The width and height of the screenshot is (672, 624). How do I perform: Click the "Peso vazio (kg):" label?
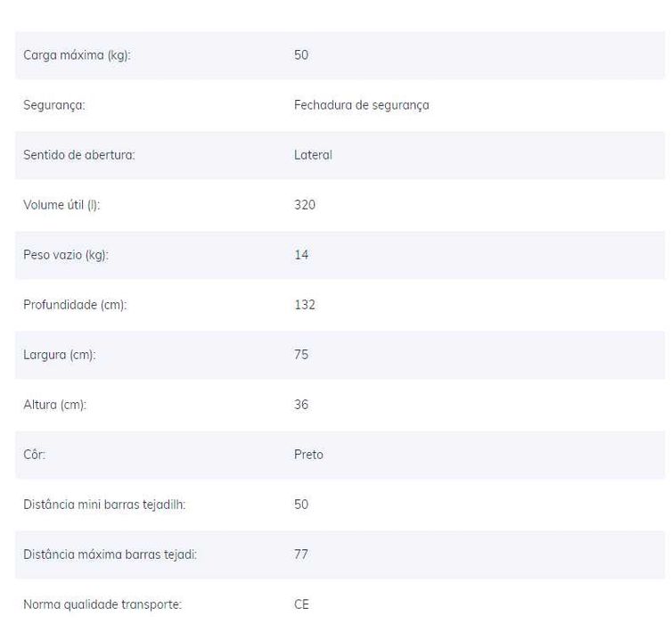tap(66, 255)
